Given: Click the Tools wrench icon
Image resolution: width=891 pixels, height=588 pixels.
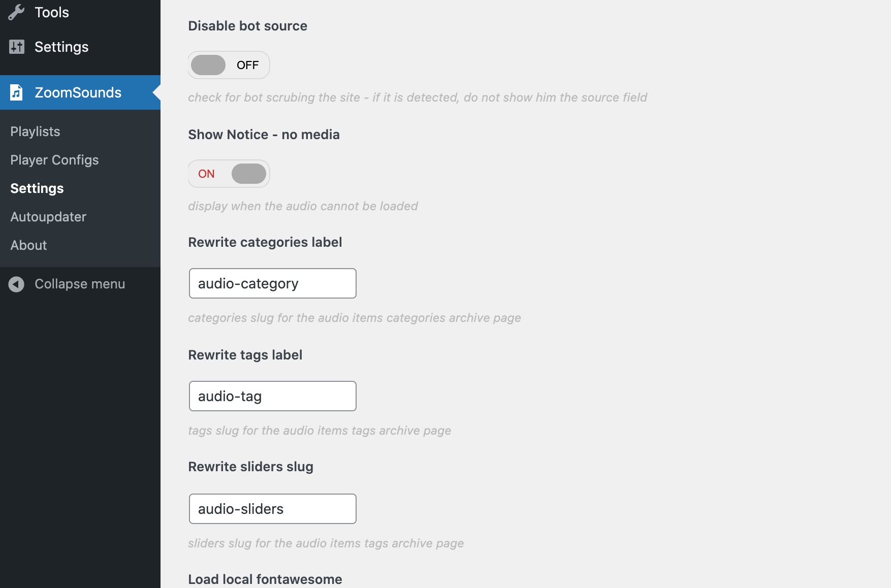Looking at the screenshot, I should click(16, 12).
